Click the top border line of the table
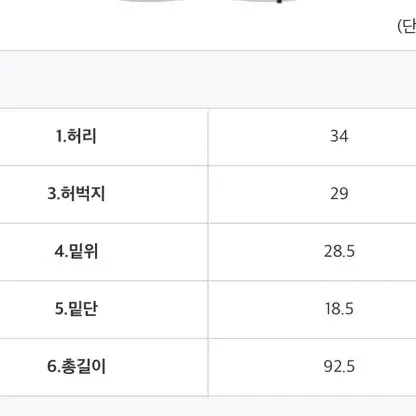 208,51
